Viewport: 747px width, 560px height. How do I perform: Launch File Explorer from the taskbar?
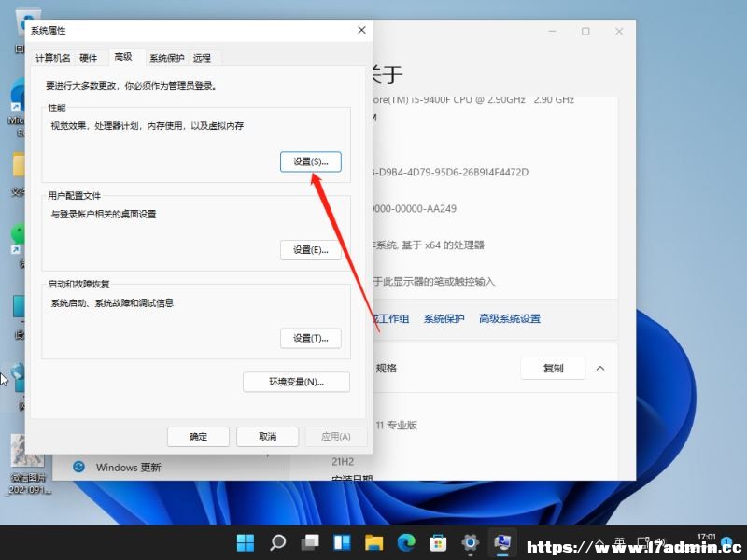374,542
